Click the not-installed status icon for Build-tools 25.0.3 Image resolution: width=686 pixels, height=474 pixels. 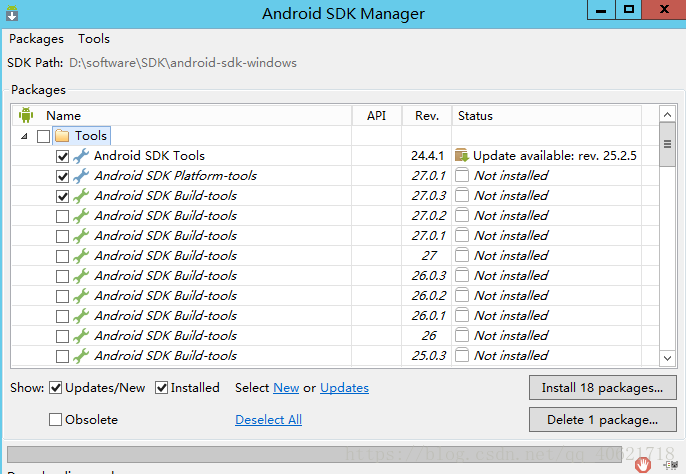pos(462,355)
